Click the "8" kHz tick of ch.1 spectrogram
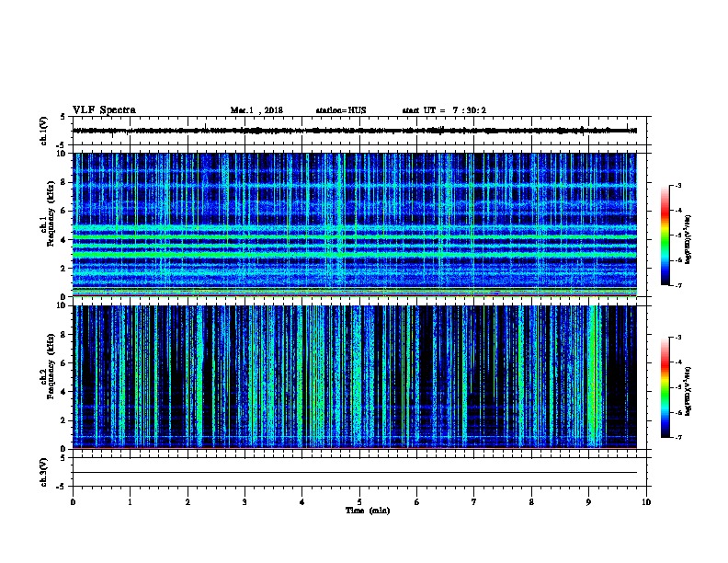 [63, 182]
